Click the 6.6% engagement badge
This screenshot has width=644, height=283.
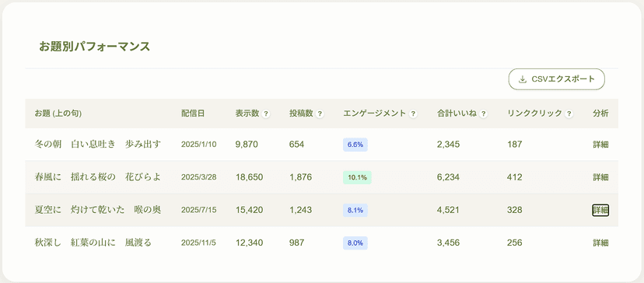(355, 145)
